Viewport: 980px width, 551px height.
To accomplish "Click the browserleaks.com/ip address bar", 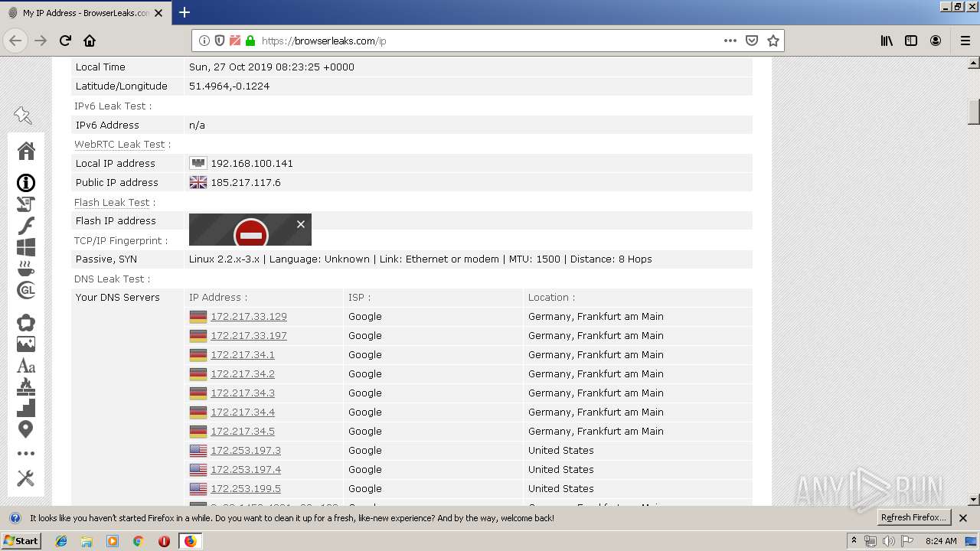I will pyautogui.click(x=488, y=41).
